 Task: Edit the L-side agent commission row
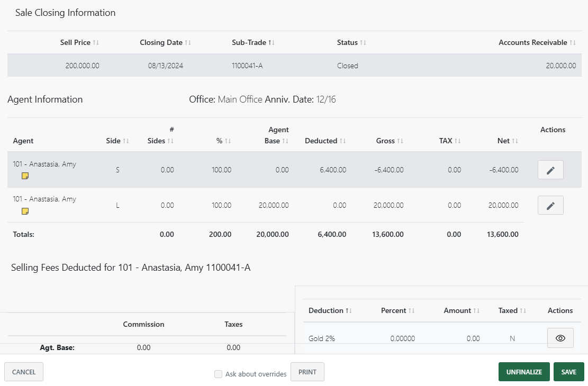pyautogui.click(x=550, y=205)
